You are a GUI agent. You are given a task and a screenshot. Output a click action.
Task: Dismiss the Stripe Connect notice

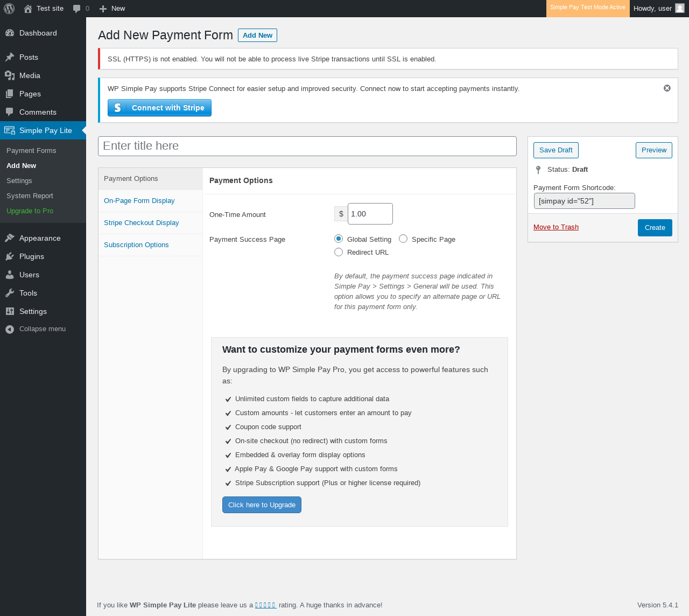pos(667,88)
